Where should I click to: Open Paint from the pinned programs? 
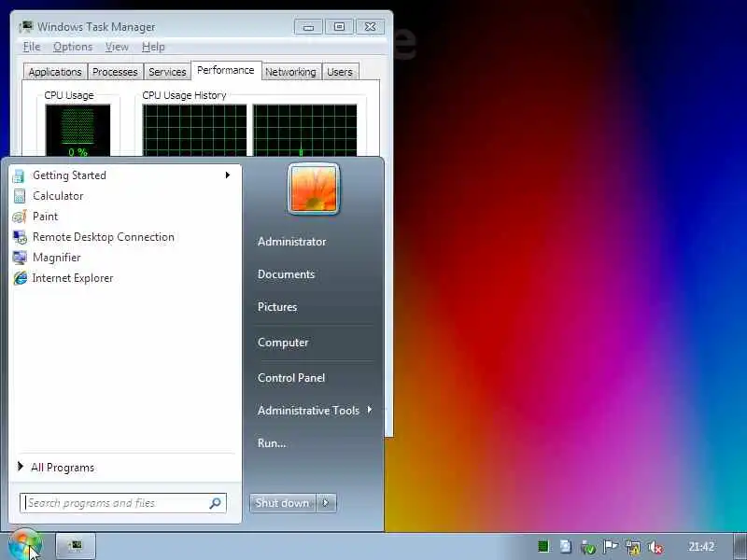[124, 217]
